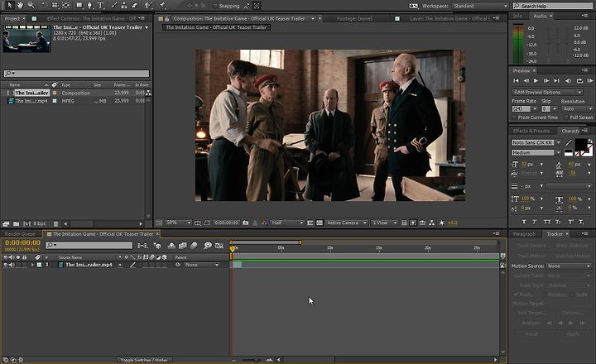Screen dimensions: 596x364
Task: Switch to the Effect Controls tab
Action: coord(91,18)
